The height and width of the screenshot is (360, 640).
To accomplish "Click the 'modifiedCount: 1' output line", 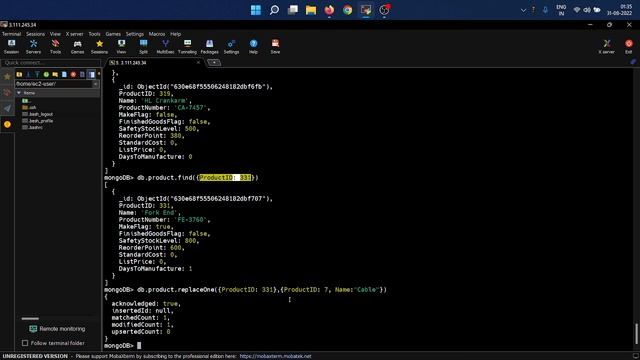I will pyautogui.click(x=142, y=325).
